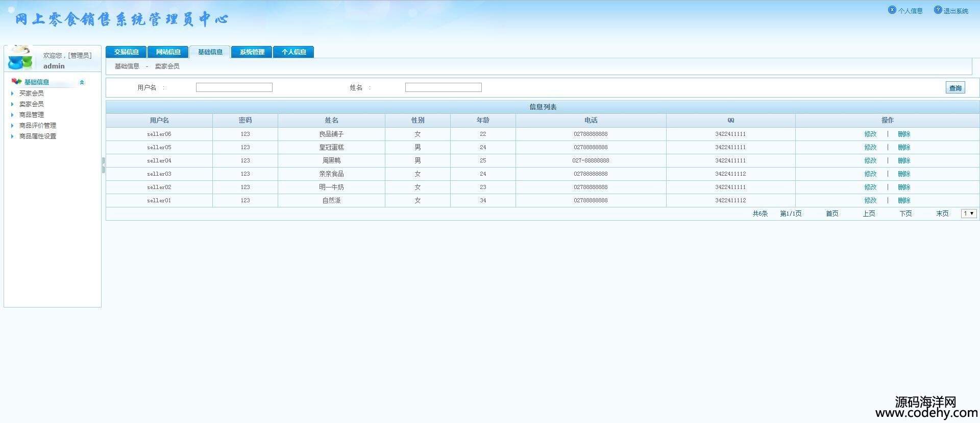
Task: Open 商品评价管理 in sidebar tree
Action: pyautogui.click(x=38, y=126)
